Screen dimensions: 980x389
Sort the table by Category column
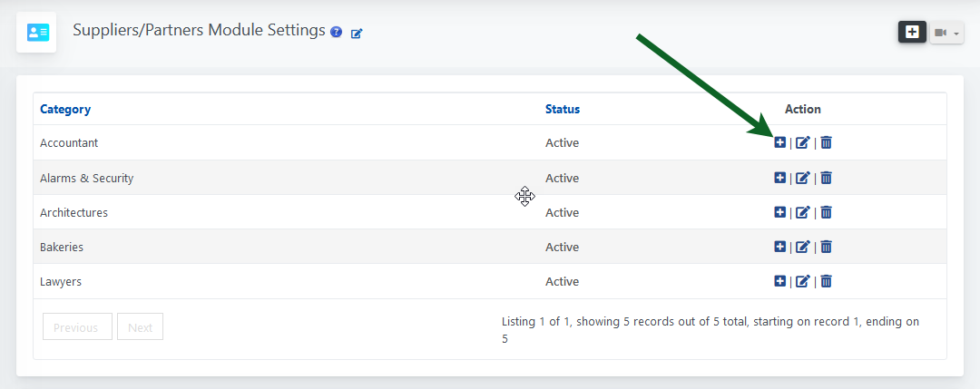point(65,109)
